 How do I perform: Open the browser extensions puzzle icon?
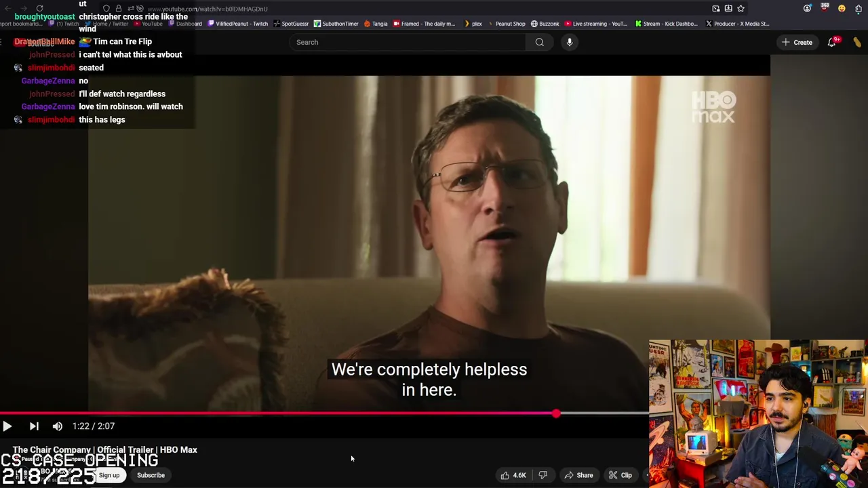(859, 9)
